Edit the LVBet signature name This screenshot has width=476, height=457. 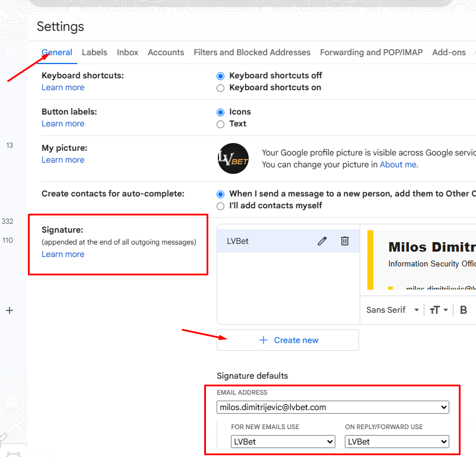click(322, 241)
